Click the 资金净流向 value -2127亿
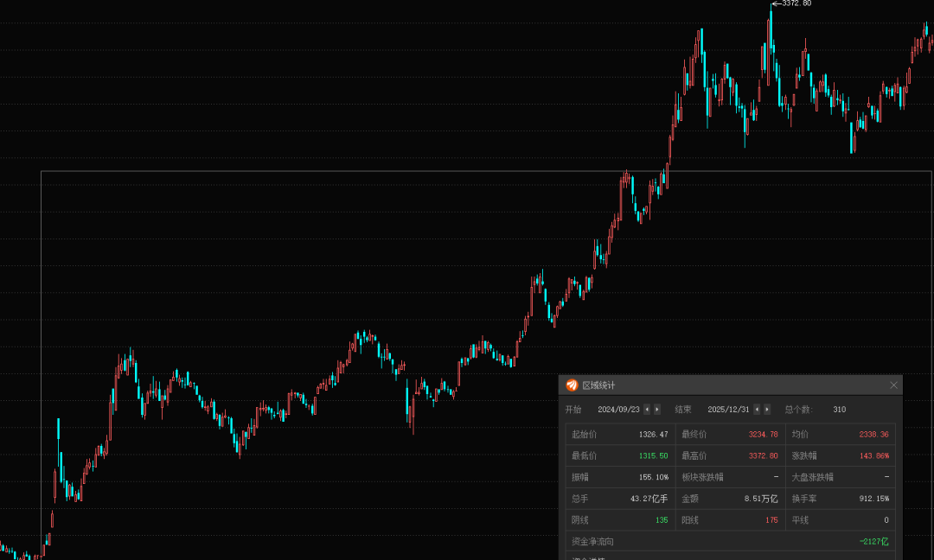 pos(873,541)
